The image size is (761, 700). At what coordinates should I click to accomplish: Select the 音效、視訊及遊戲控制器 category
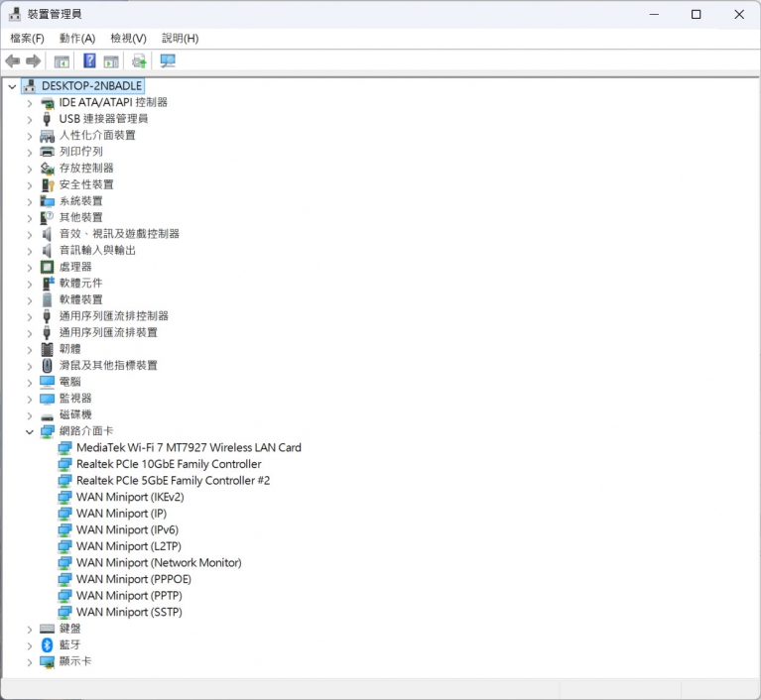coord(119,234)
